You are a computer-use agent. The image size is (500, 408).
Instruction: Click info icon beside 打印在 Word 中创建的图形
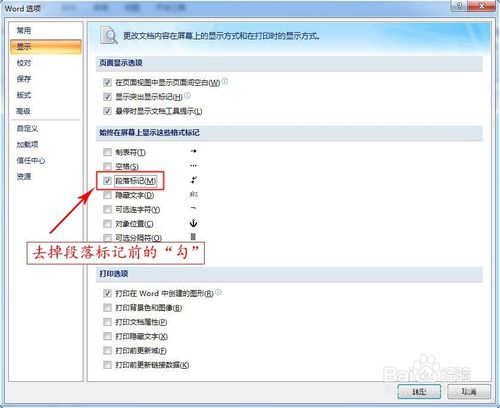218,292
